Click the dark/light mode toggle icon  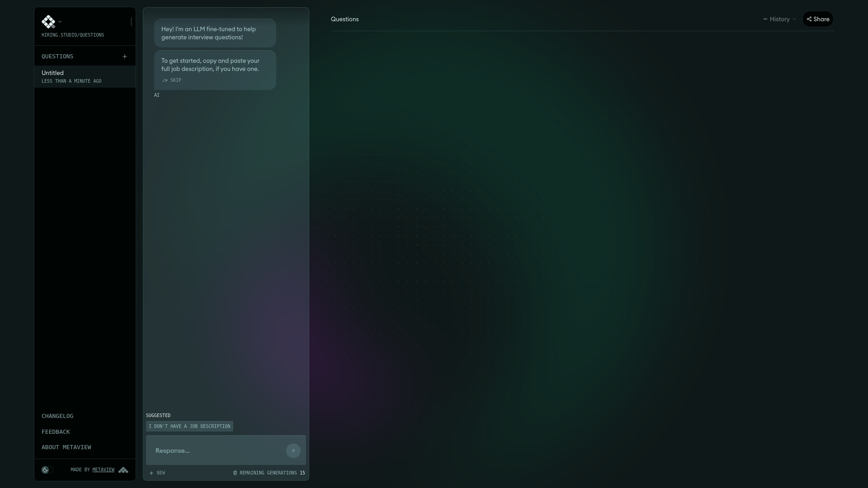tap(46, 469)
